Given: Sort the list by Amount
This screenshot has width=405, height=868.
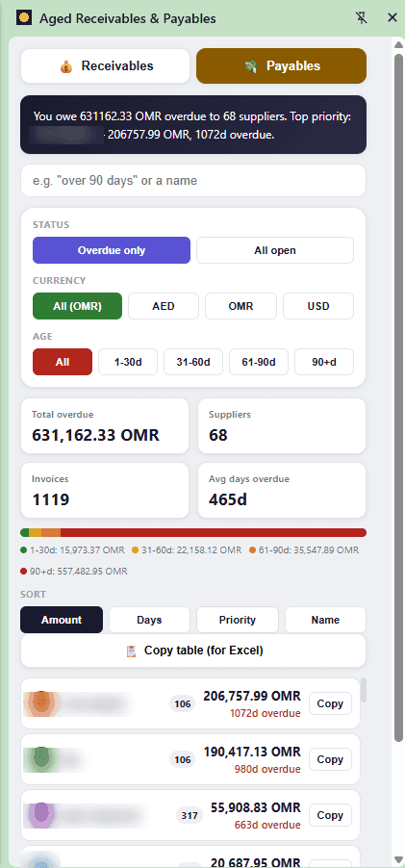Looking at the screenshot, I should (x=62, y=620).
